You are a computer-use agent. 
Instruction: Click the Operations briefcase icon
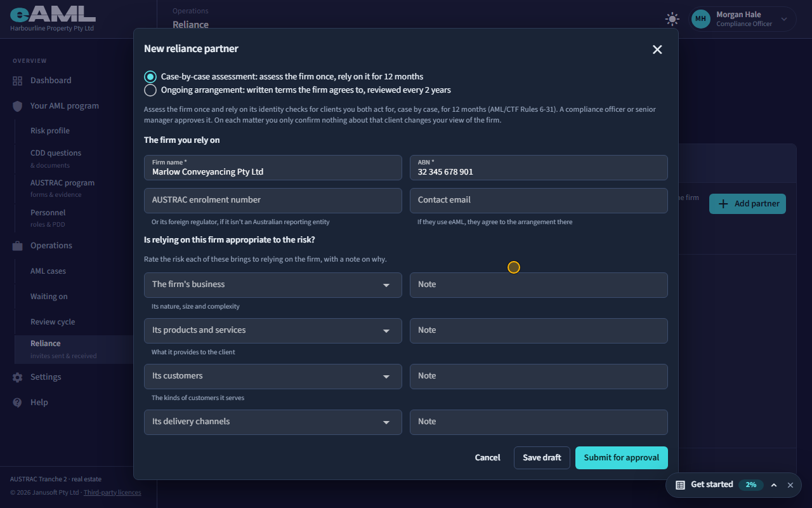pyautogui.click(x=18, y=246)
